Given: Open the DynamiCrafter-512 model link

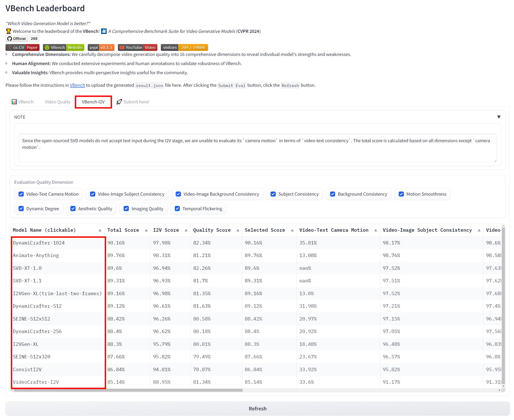Looking at the screenshot, I should pyautogui.click(x=37, y=306).
